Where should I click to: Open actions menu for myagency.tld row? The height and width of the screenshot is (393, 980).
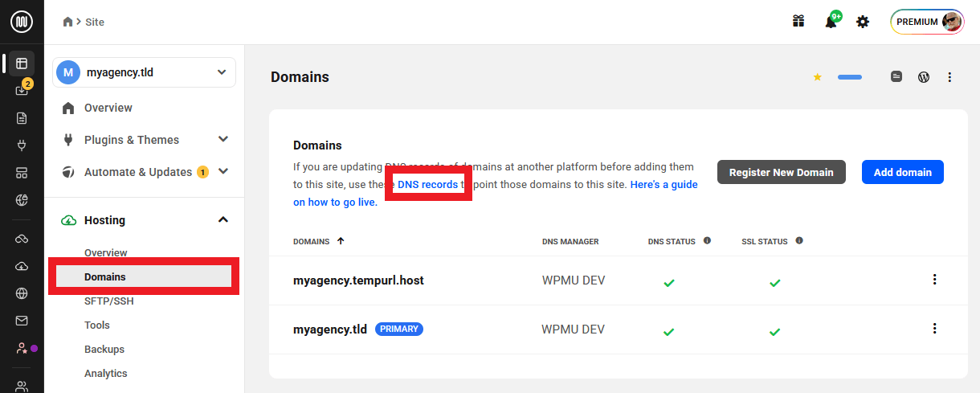(x=934, y=329)
